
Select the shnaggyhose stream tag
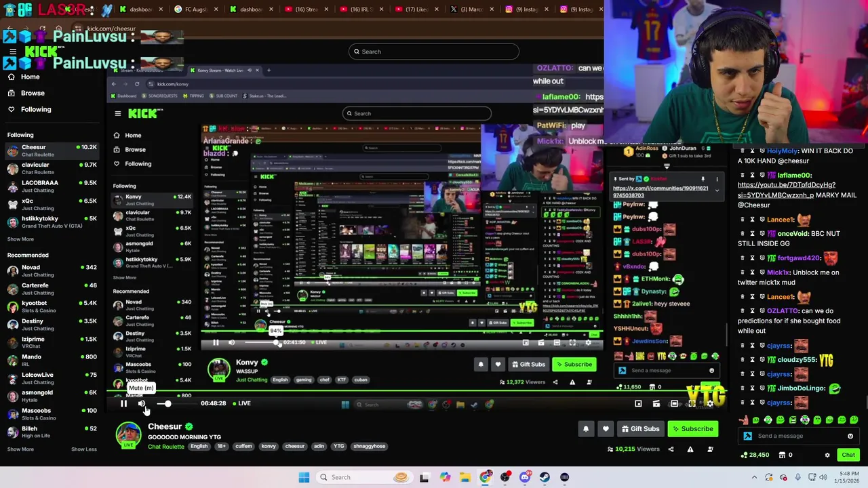tap(370, 447)
